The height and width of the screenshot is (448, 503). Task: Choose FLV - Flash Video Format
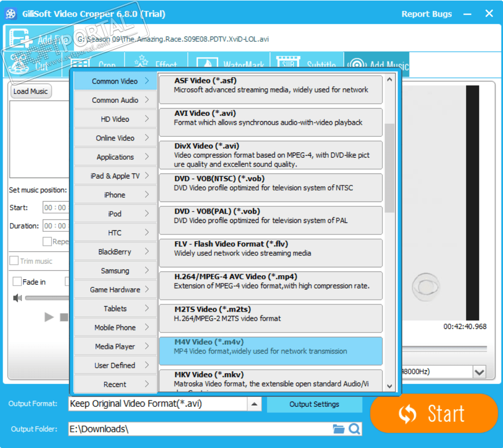click(x=271, y=253)
